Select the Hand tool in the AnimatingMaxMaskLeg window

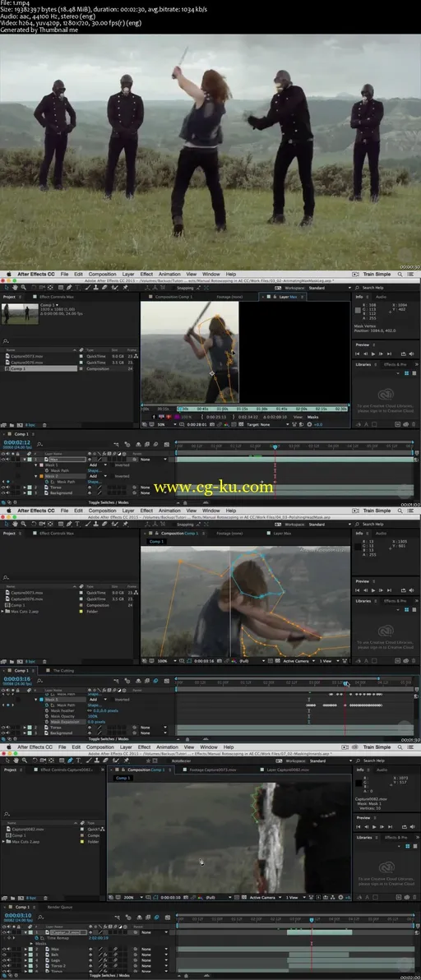[x=15, y=288]
